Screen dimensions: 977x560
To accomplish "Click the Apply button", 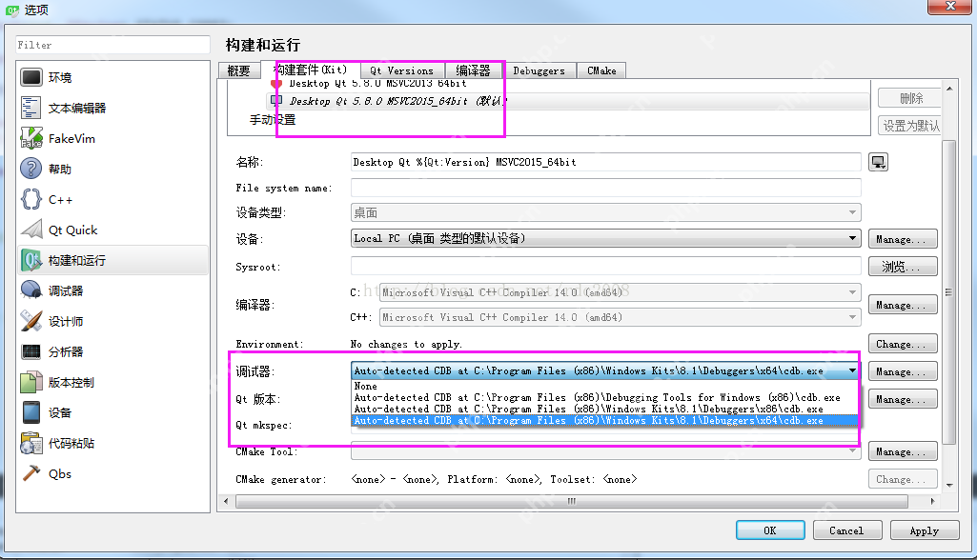I will tap(924, 530).
